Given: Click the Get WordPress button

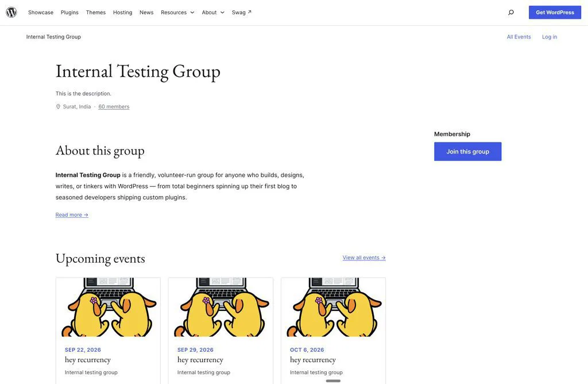Looking at the screenshot, I should 555,13.
